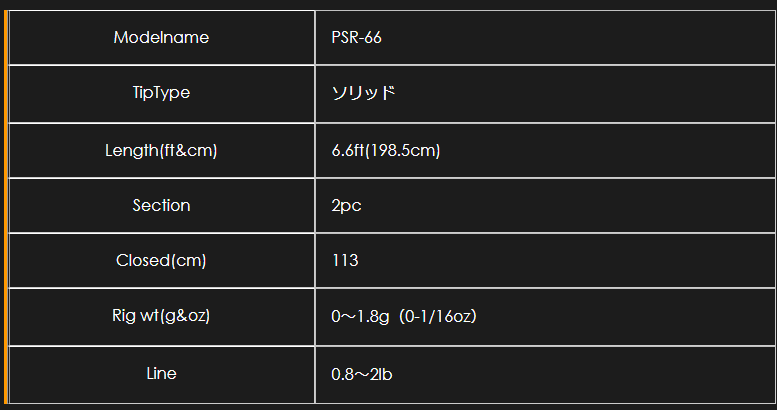This screenshot has height=410, width=777.
Task: Select the 6.6ft length text
Action: click(x=347, y=151)
